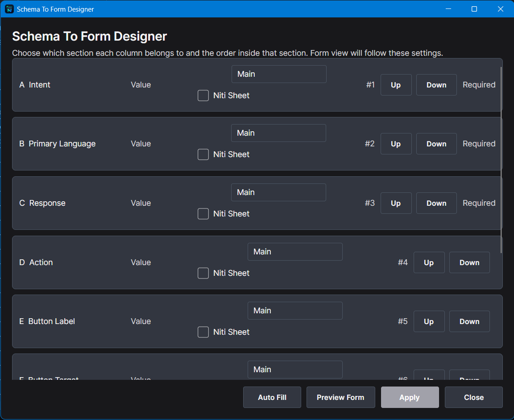
Task: Click the #5 order number
Action: tap(403, 322)
